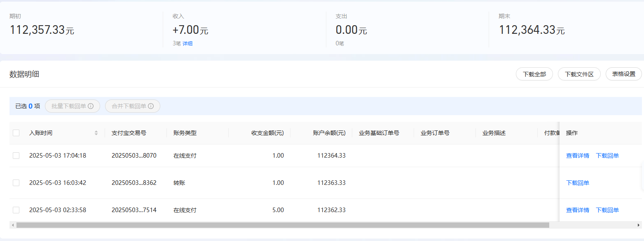Click the 下载全部 button
644x241 pixels.
pos(534,74)
